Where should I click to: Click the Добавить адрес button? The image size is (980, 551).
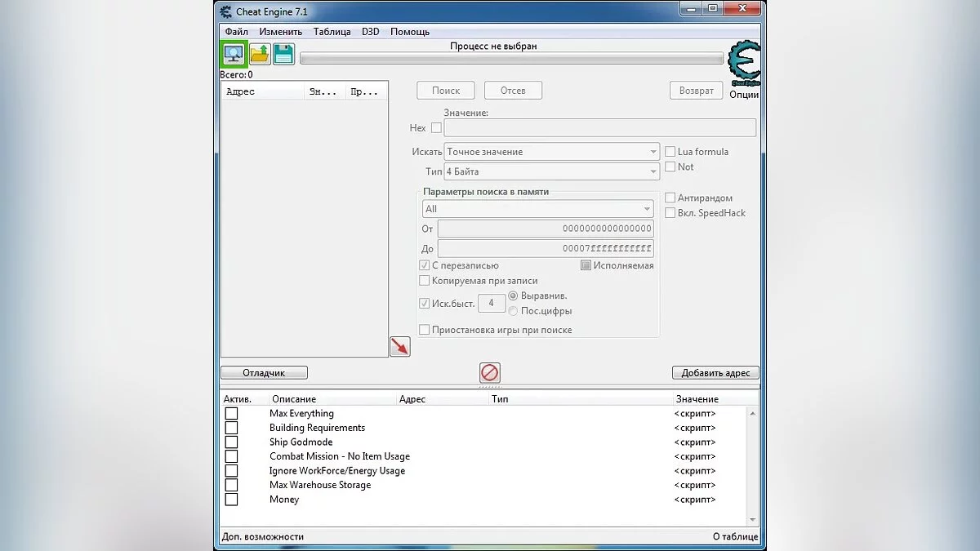715,373
